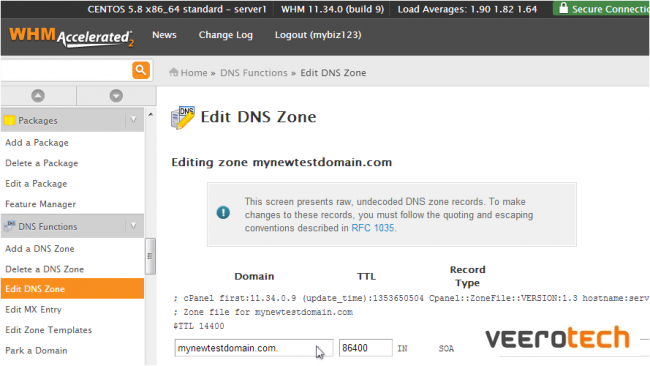
Task: Click the scroll-down arrow circle icon
Action: pyautogui.click(x=116, y=96)
